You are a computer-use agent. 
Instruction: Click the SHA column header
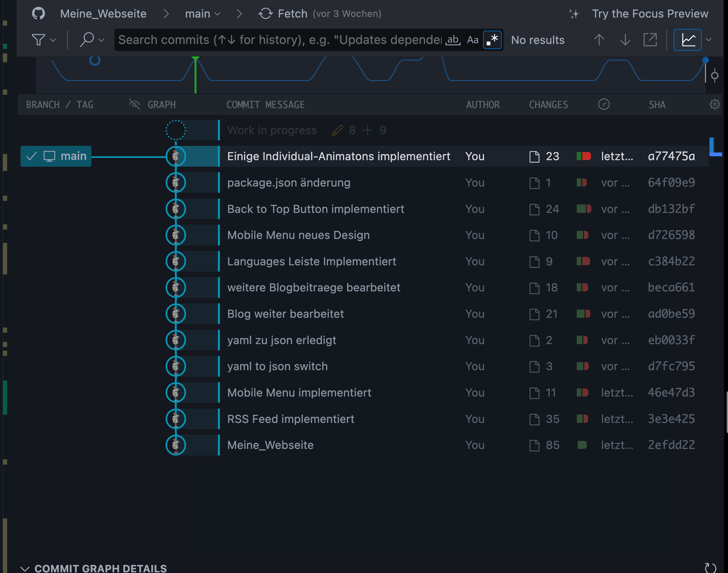coord(657,105)
